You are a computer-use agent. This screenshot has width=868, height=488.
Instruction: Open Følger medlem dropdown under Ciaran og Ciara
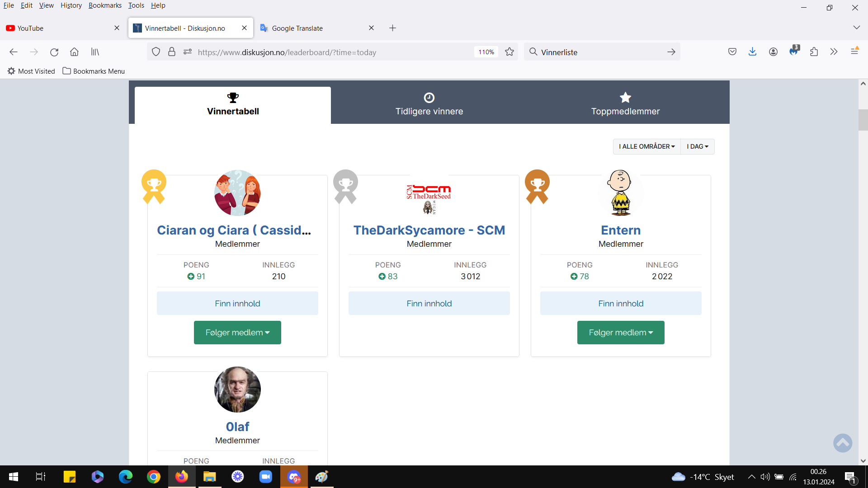tap(237, 333)
